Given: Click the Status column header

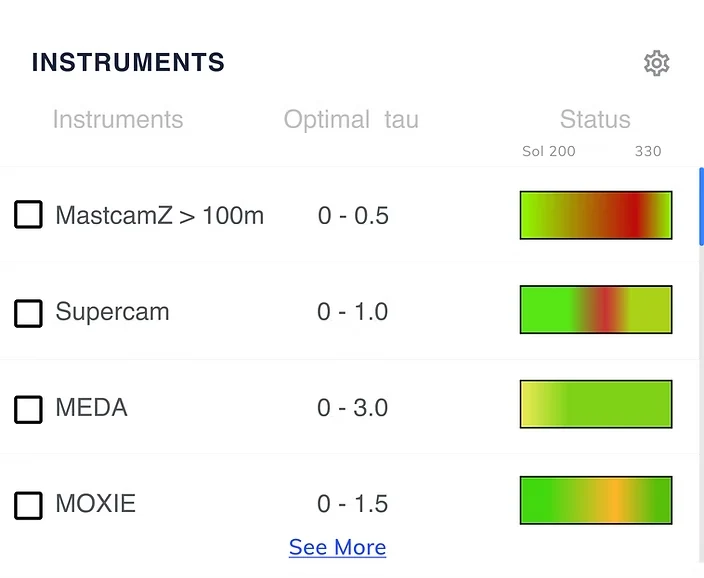Looking at the screenshot, I should click(595, 119).
